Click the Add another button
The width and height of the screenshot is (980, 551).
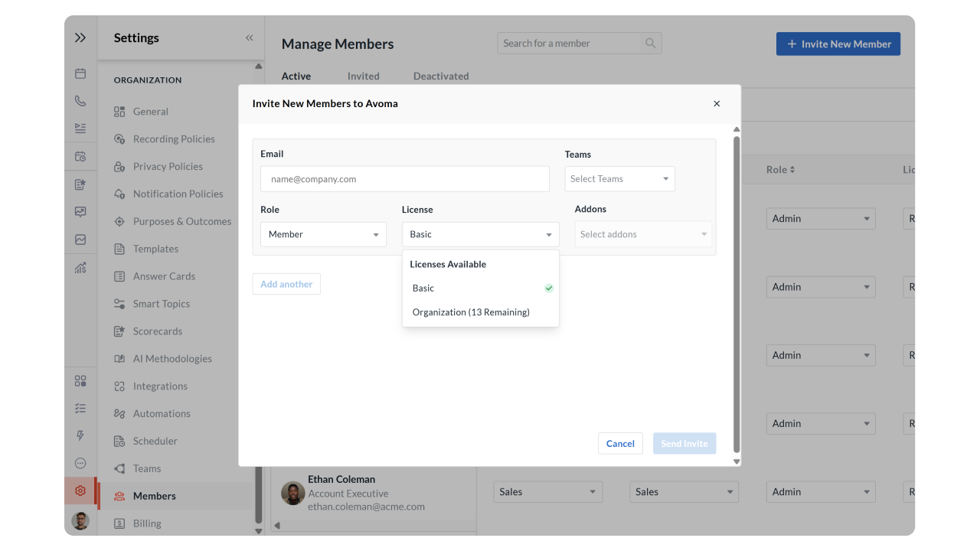pos(286,284)
